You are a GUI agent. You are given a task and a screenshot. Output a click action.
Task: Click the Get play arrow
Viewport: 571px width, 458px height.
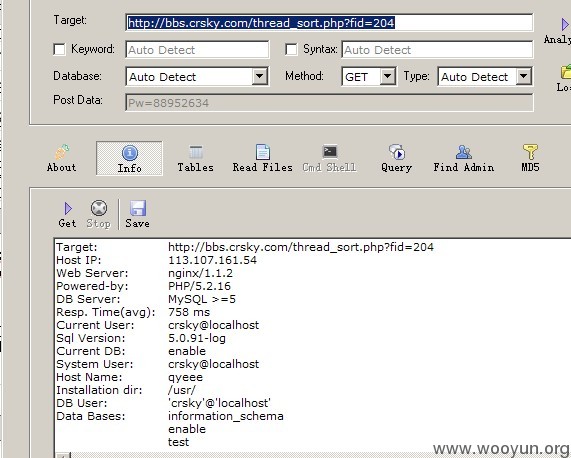[x=68, y=209]
